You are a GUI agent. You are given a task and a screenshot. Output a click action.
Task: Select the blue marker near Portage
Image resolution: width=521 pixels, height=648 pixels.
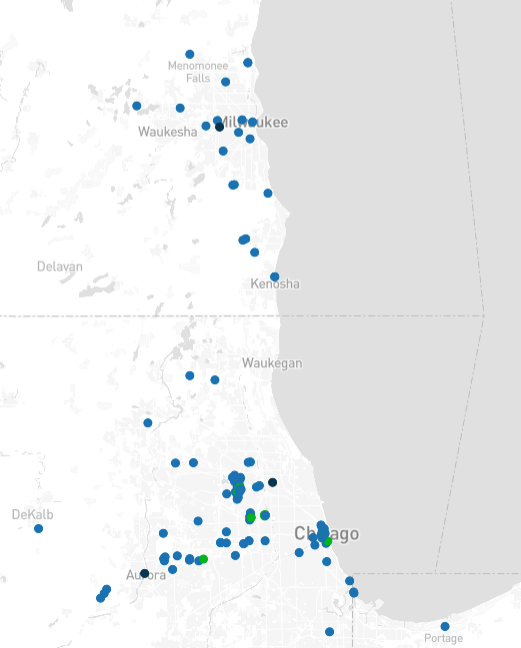(445, 627)
